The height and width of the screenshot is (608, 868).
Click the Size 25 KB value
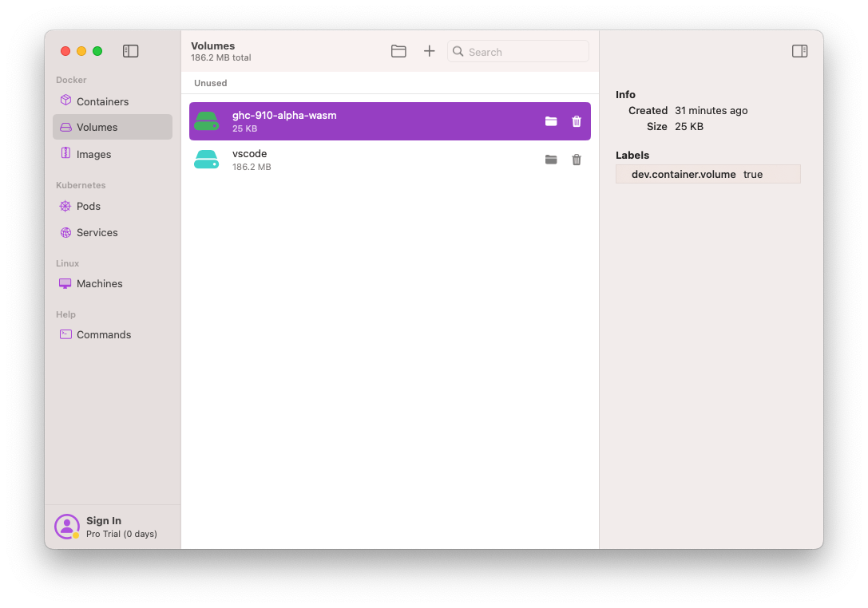(x=688, y=127)
